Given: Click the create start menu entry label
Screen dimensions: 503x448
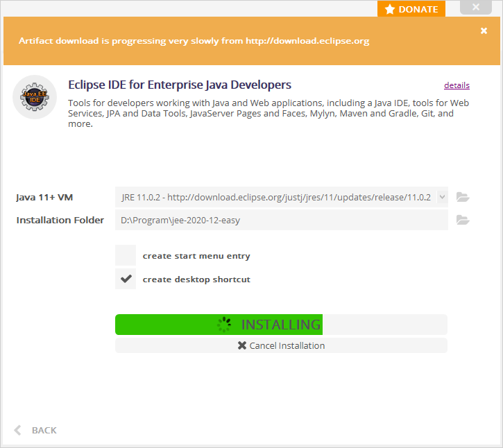Looking at the screenshot, I should tap(196, 256).
